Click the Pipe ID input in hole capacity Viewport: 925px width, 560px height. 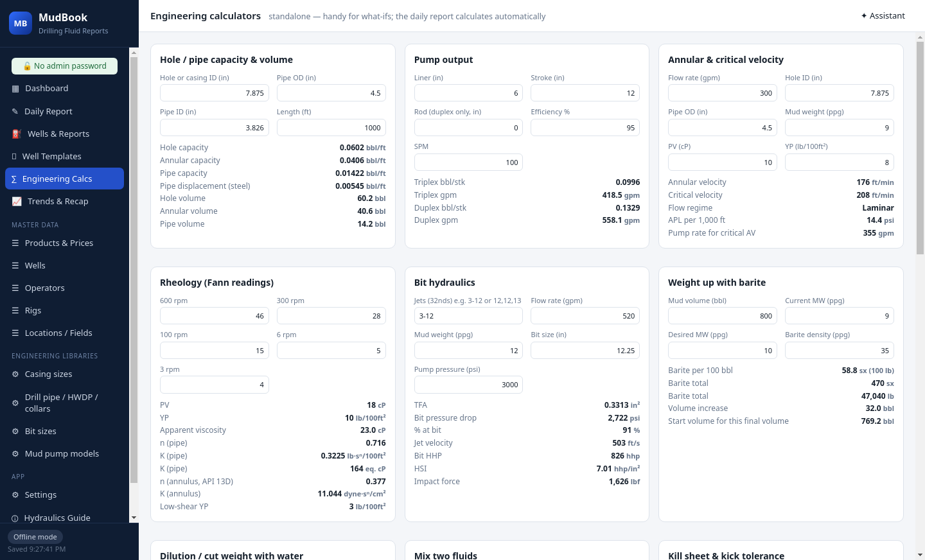[x=215, y=127]
